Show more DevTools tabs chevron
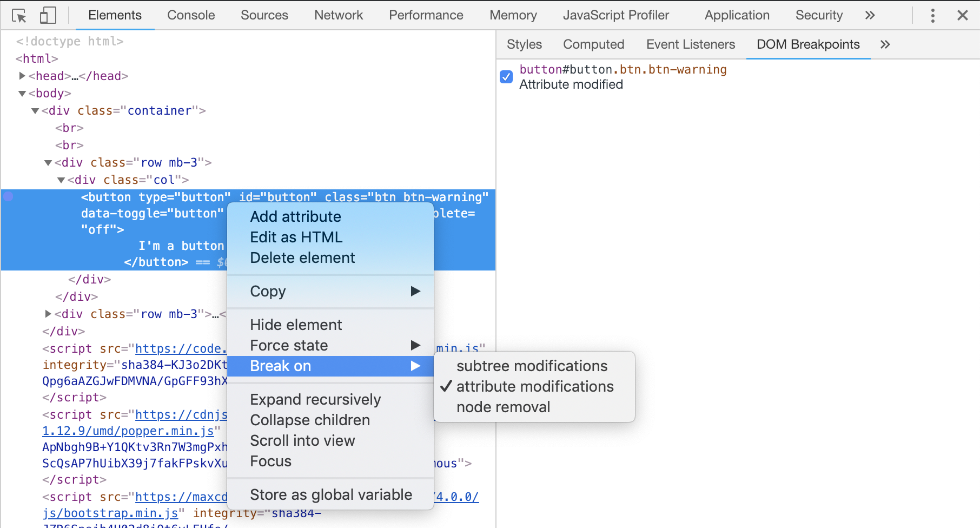Viewport: 980px width, 528px height. (870, 15)
